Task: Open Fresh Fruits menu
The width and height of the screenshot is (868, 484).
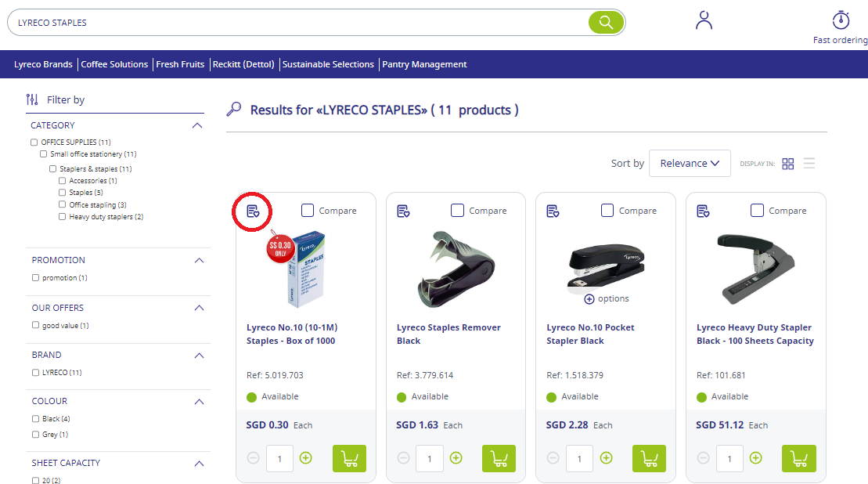Action: point(180,64)
